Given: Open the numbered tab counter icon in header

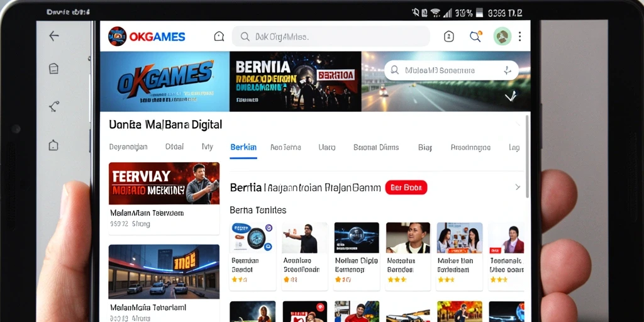Looking at the screenshot, I should point(449,36).
